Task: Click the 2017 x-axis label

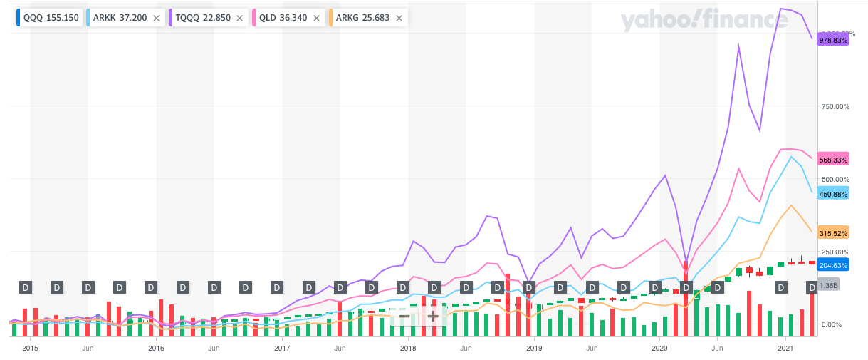Action: tap(282, 348)
